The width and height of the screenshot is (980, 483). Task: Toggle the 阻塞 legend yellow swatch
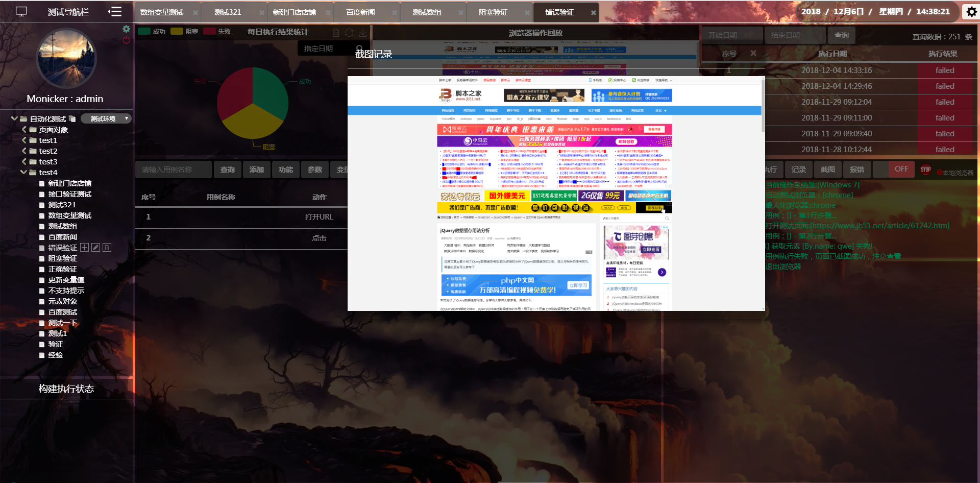[177, 31]
